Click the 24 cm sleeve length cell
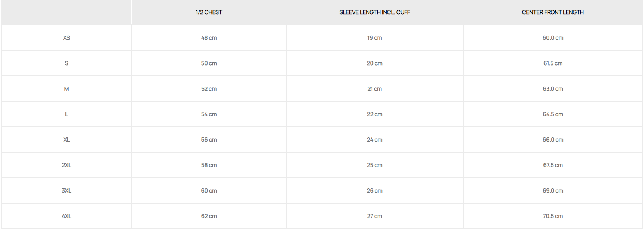Image resolution: width=644 pixels, height=230 pixels. click(x=374, y=140)
